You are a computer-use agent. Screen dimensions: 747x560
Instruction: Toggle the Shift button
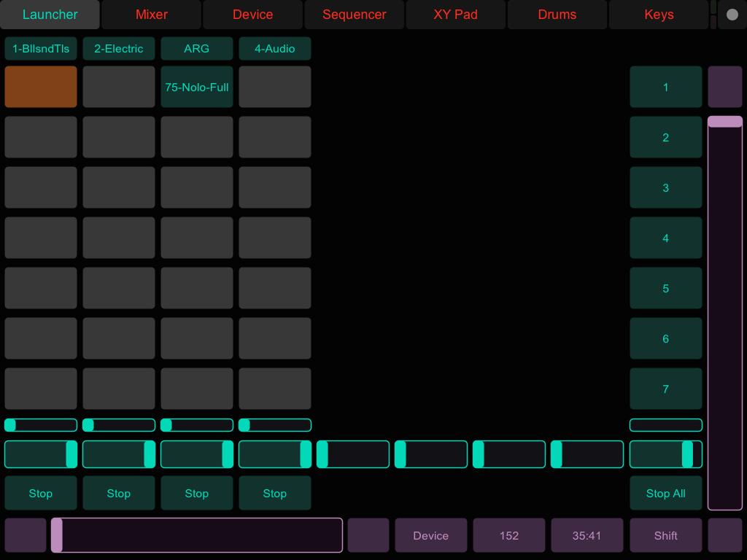point(665,536)
